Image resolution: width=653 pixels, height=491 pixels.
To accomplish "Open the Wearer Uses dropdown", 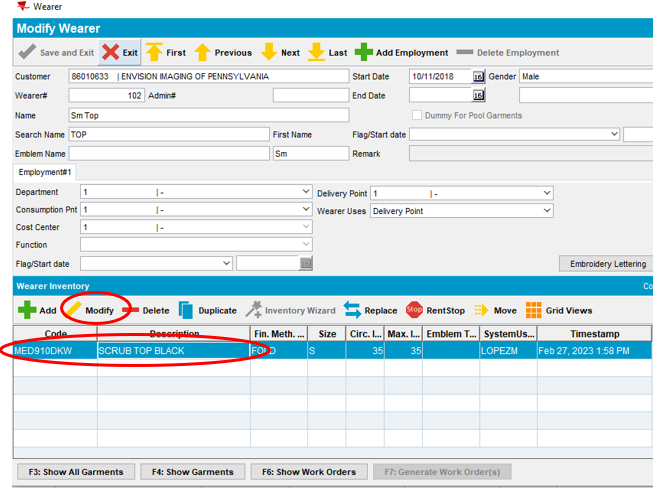I will tap(545, 211).
